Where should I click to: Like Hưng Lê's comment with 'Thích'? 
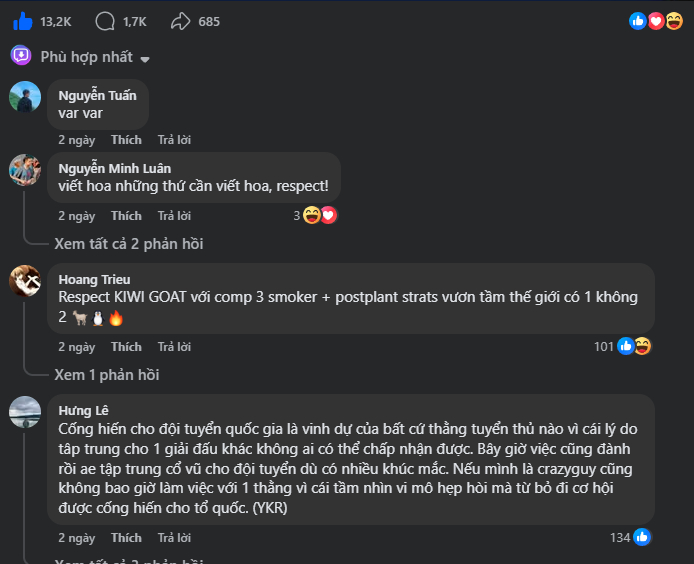(126, 538)
